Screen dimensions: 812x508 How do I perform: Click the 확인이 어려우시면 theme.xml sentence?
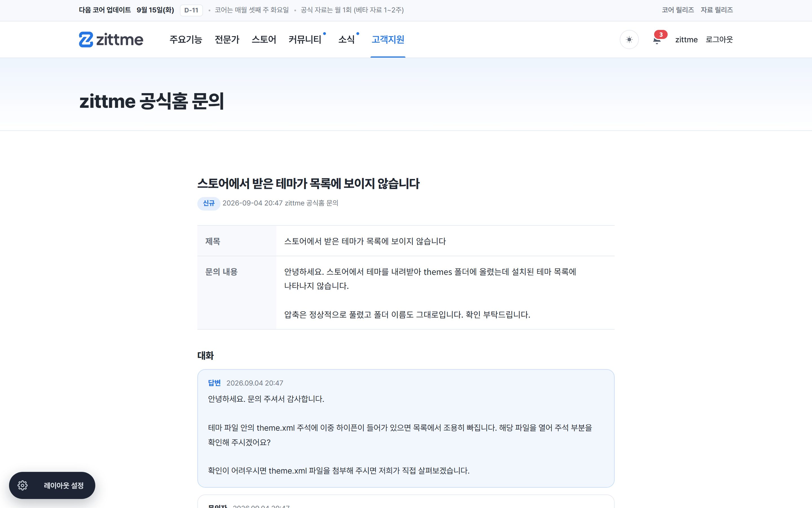(339, 471)
